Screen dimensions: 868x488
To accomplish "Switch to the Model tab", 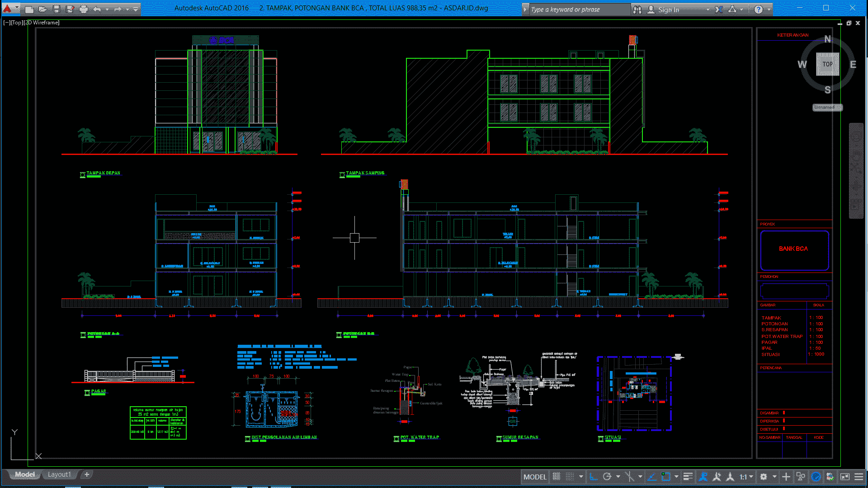I will pos(24,474).
